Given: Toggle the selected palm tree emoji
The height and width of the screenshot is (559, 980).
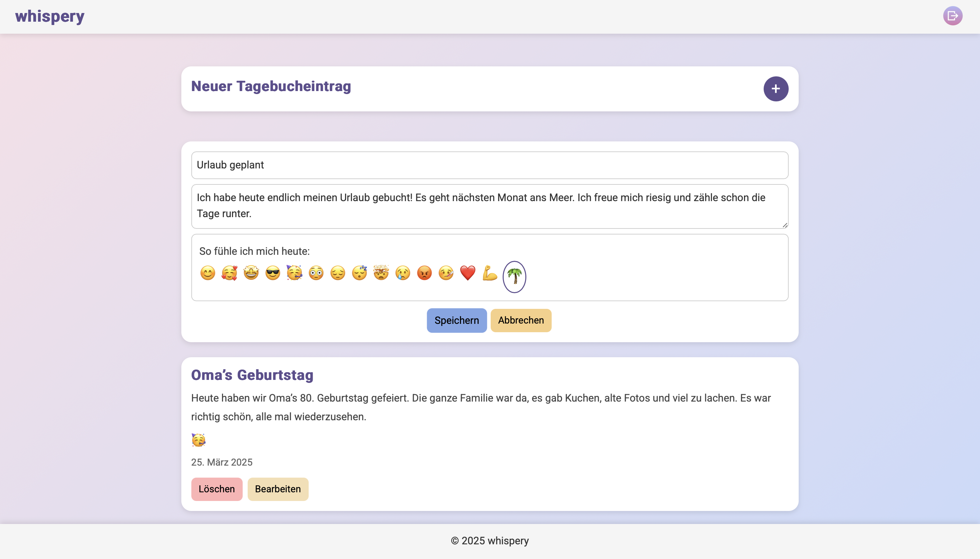Looking at the screenshot, I should [514, 276].
